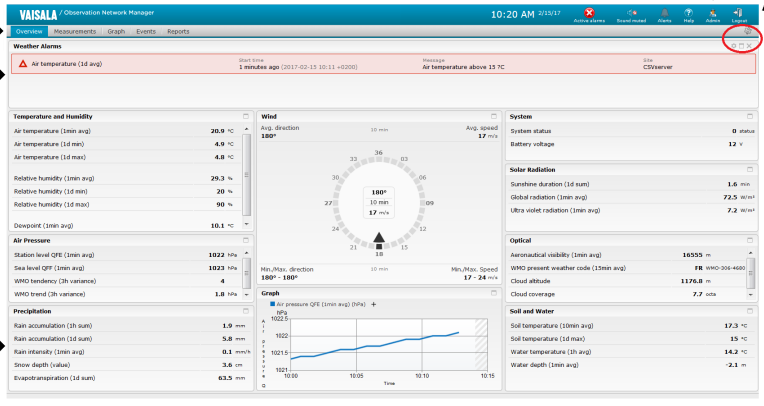This screenshot has width=764, height=406.
Task: Maximize the Temperature and Humidity panel
Action: pos(245,116)
